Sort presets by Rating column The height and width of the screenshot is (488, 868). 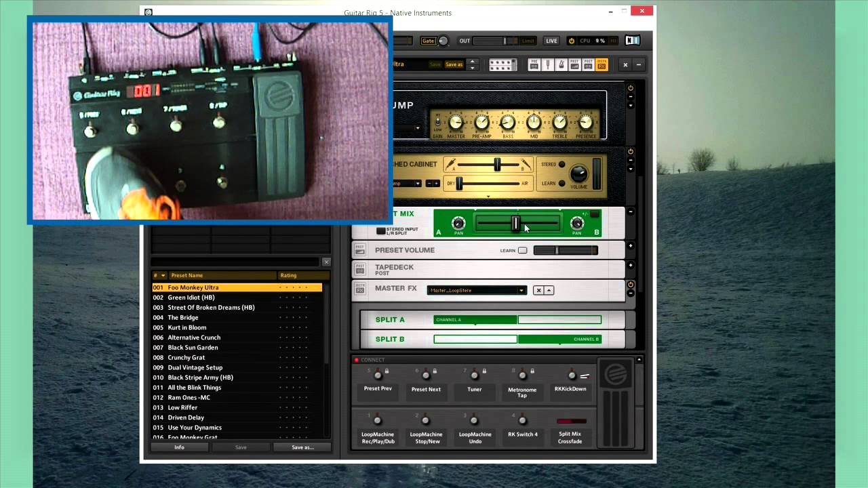pyautogui.click(x=304, y=275)
